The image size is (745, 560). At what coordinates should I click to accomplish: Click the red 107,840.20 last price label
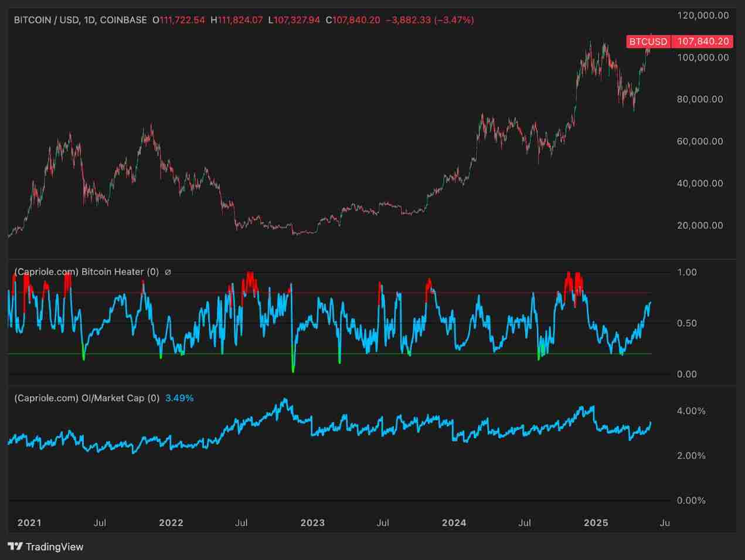click(703, 42)
